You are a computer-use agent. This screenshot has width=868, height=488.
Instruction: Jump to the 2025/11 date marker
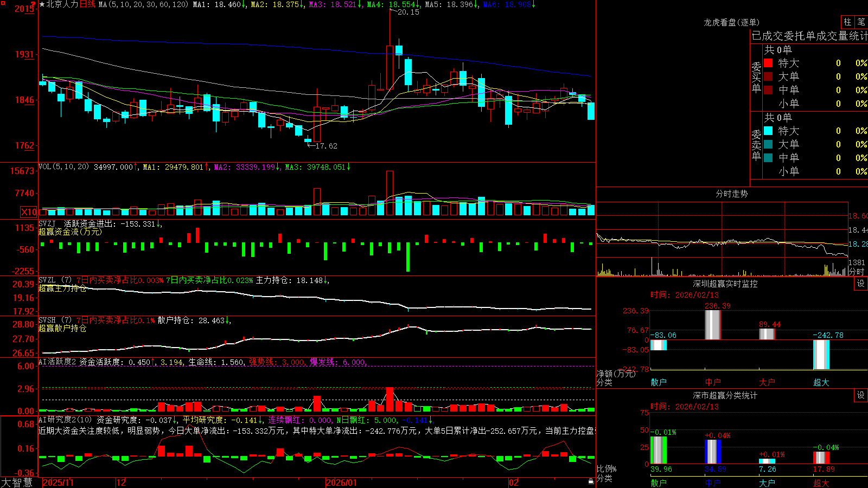pyautogui.click(x=58, y=483)
